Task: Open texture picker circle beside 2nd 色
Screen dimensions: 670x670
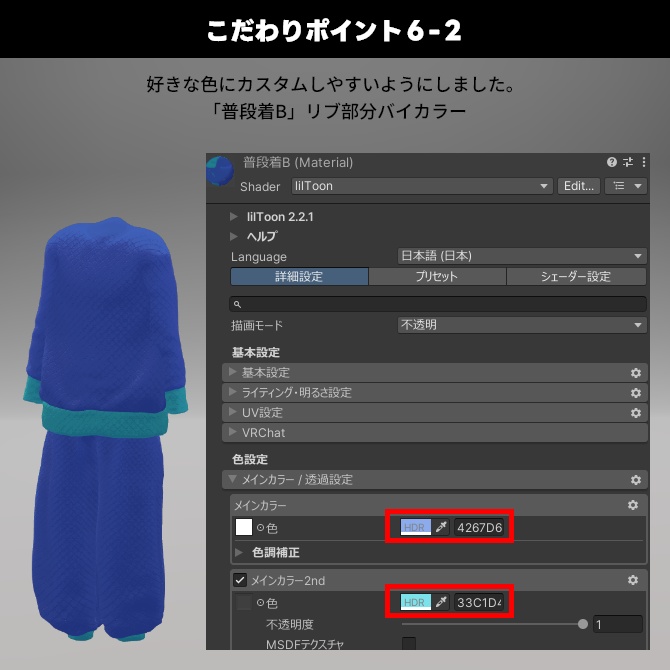Action: coord(260,602)
